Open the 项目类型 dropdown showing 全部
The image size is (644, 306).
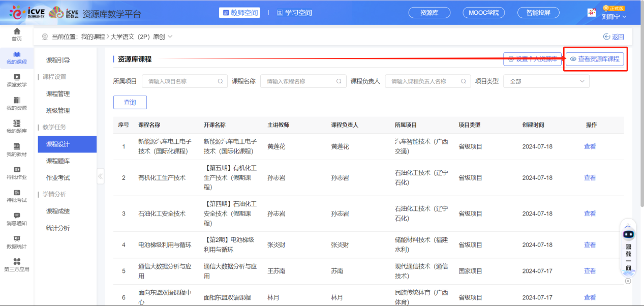[x=546, y=81]
